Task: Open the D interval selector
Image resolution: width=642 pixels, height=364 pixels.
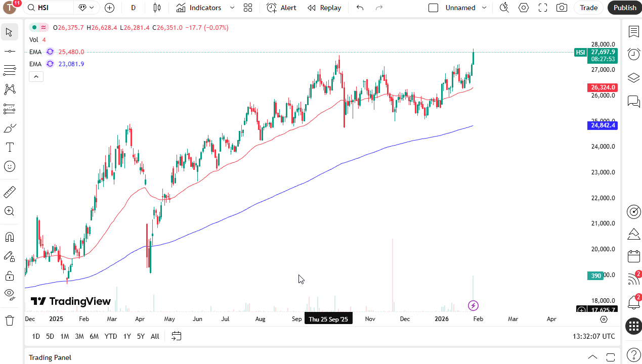Action: (133, 8)
